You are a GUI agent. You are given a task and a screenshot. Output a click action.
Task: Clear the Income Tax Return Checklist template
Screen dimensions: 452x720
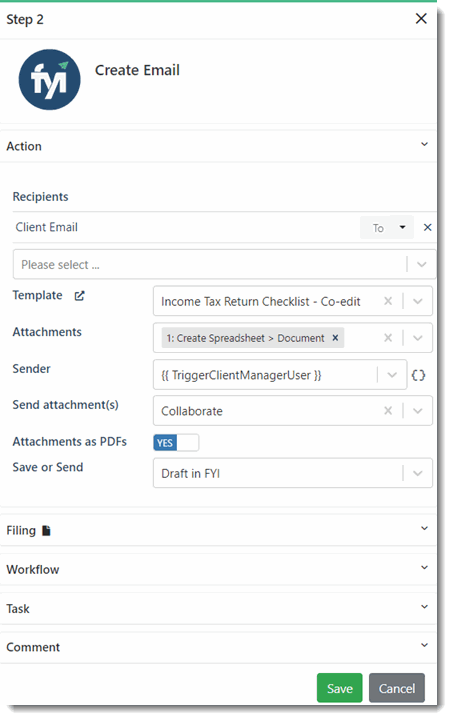click(388, 301)
